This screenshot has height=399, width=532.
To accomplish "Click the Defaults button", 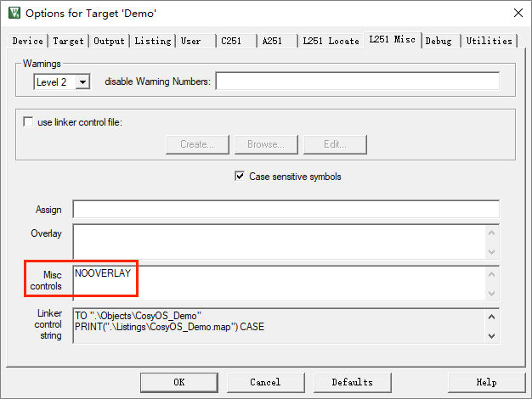I will tap(352, 382).
